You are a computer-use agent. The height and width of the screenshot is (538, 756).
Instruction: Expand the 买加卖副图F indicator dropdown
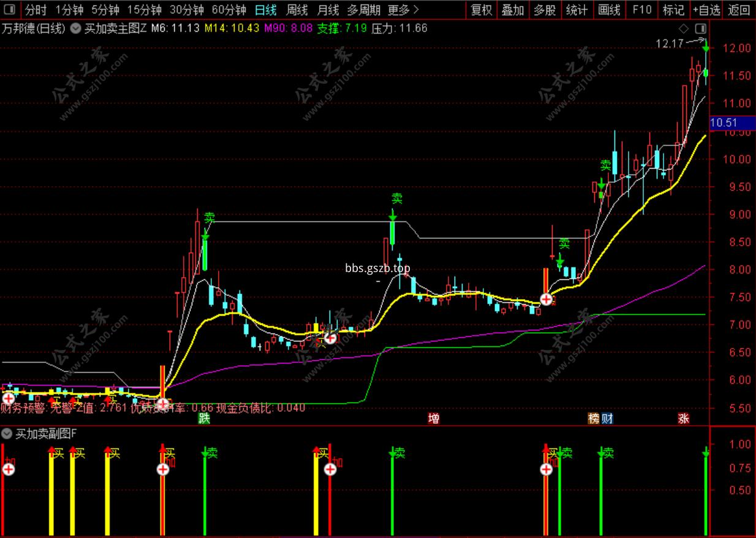[x=7, y=434]
